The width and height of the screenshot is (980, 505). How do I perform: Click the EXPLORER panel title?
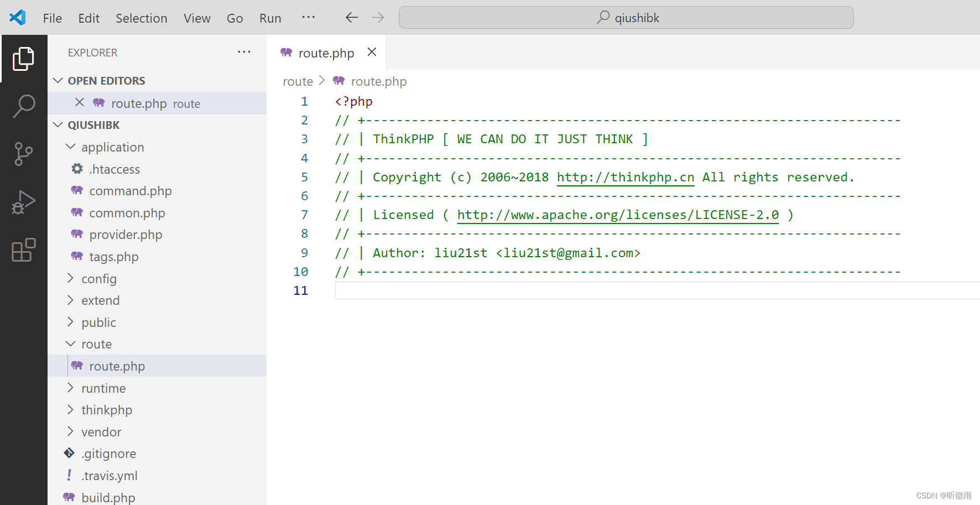tap(92, 53)
